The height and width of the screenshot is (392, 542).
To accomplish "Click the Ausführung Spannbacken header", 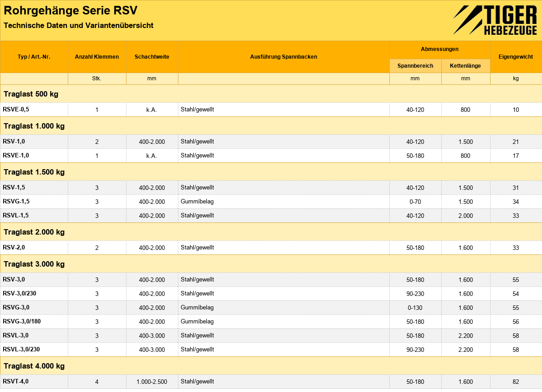I will tap(284, 57).
